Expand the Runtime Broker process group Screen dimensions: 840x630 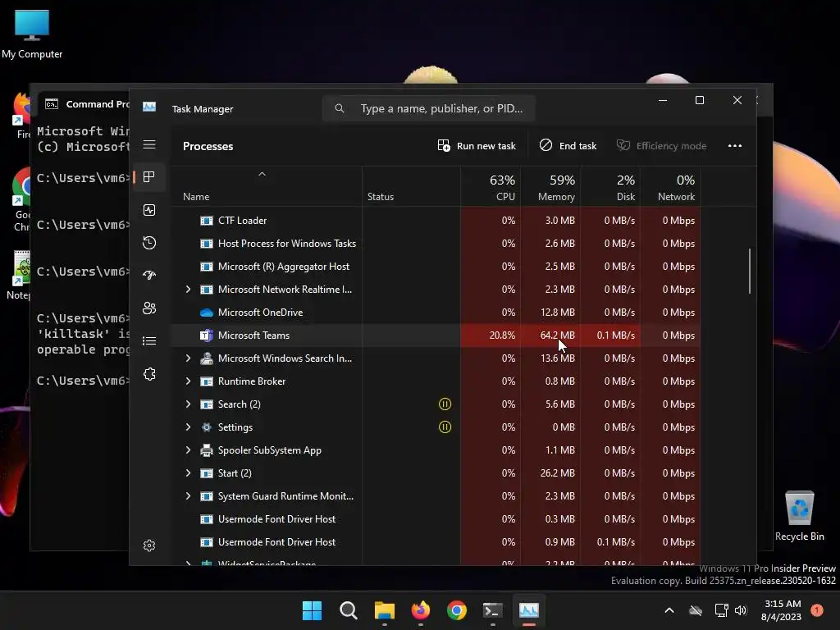tap(188, 381)
